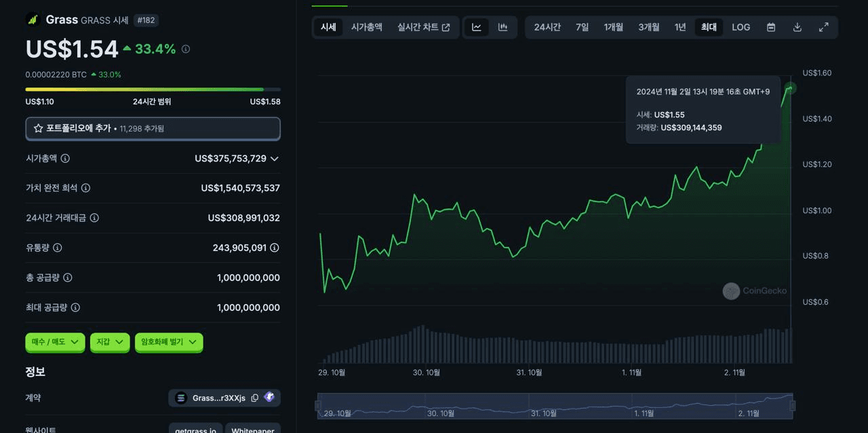Click the mini overview chart navigator

(555, 406)
